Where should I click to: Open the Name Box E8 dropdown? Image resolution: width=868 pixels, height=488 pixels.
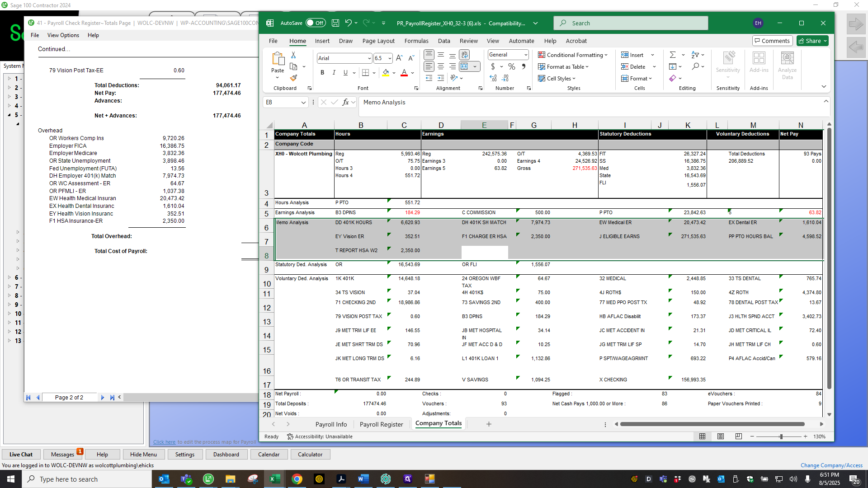tap(303, 103)
